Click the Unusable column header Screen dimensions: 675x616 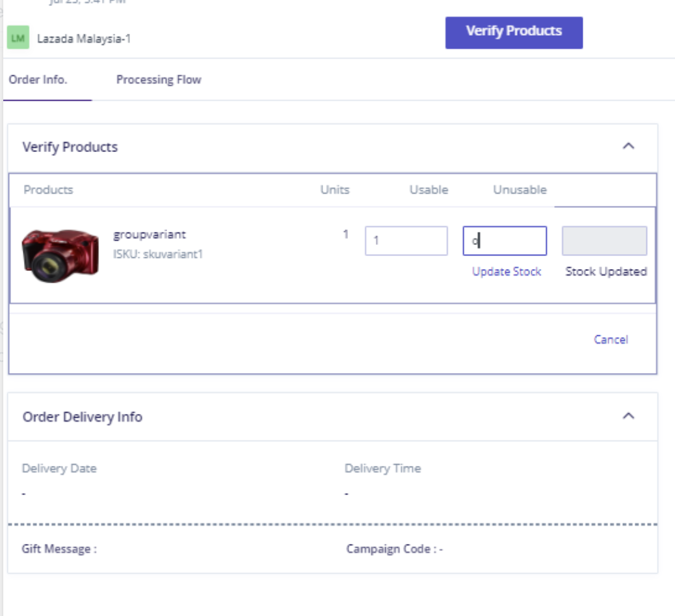pyautogui.click(x=520, y=190)
